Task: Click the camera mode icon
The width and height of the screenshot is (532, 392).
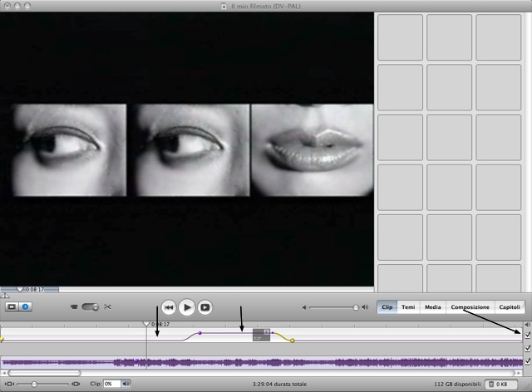Action: pos(74,307)
